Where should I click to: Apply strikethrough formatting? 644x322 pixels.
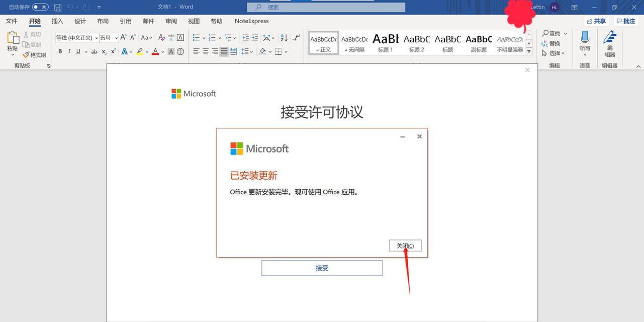[94, 51]
